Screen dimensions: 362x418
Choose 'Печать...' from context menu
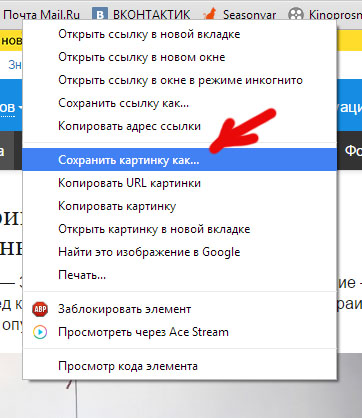pos(180,275)
